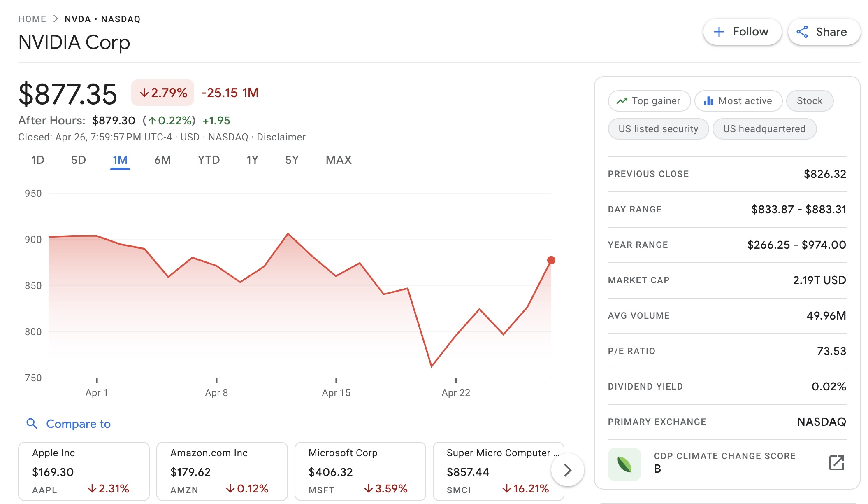Viewport: 868px width, 504px height.
Task: Switch chart to 5D range
Action: point(79,160)
